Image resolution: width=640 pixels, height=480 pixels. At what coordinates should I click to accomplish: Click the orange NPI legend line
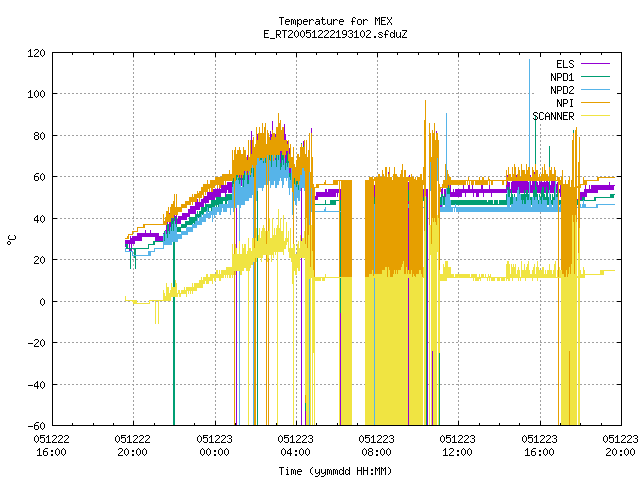(x=595, y=103)
